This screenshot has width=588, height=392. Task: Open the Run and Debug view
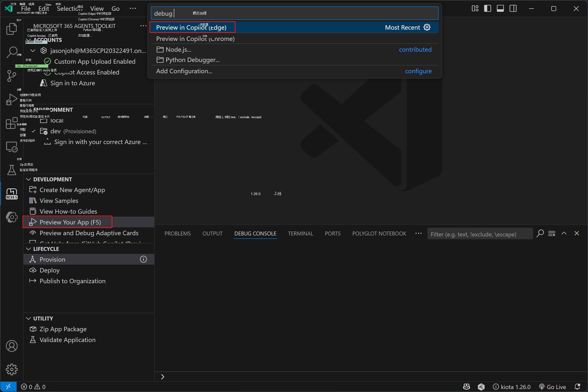(12, 99)
